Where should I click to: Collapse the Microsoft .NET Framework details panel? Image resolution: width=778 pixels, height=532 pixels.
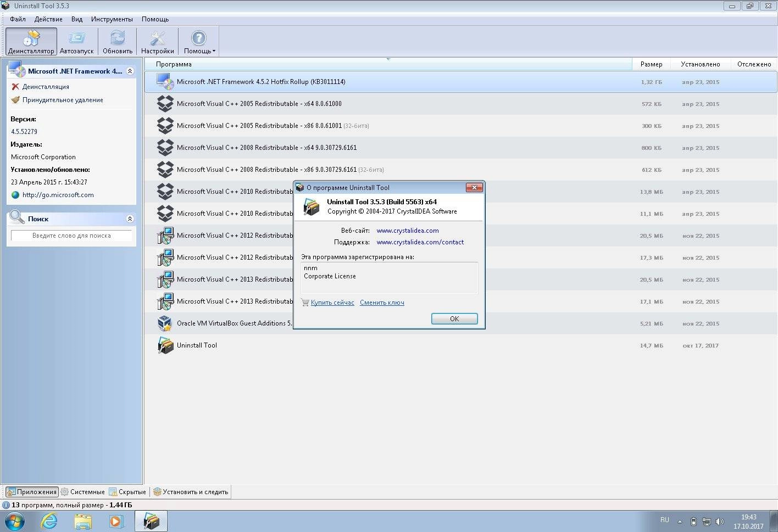click(130, 71)
